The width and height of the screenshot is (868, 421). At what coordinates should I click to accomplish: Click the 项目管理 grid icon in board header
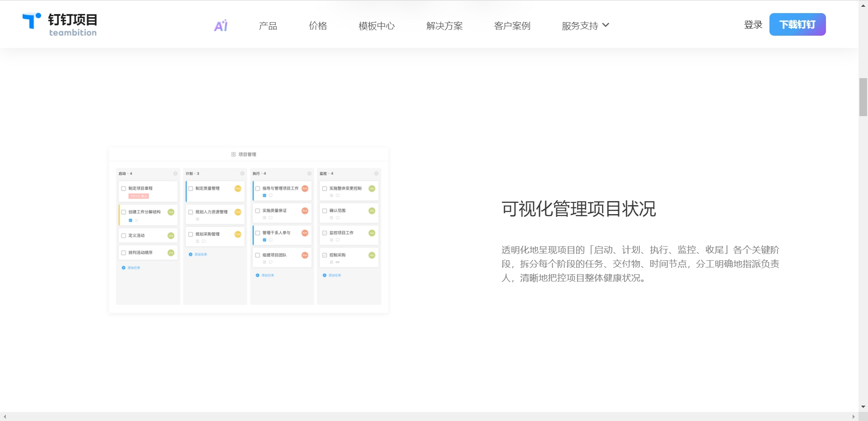pyautogui.click(x=233, y=154)
